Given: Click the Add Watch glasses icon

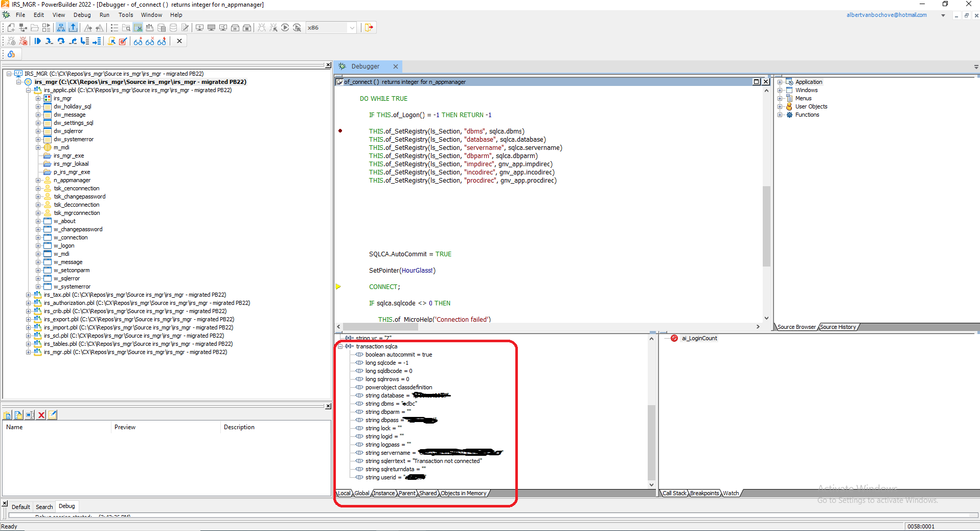Looking at the screenshot, I should (x=138, y=41).
